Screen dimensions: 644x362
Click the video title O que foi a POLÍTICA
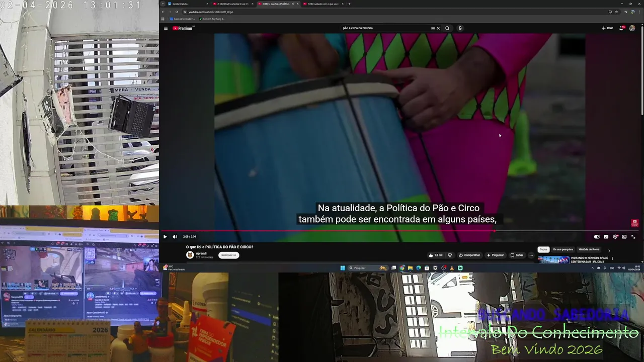pos(219,247)
